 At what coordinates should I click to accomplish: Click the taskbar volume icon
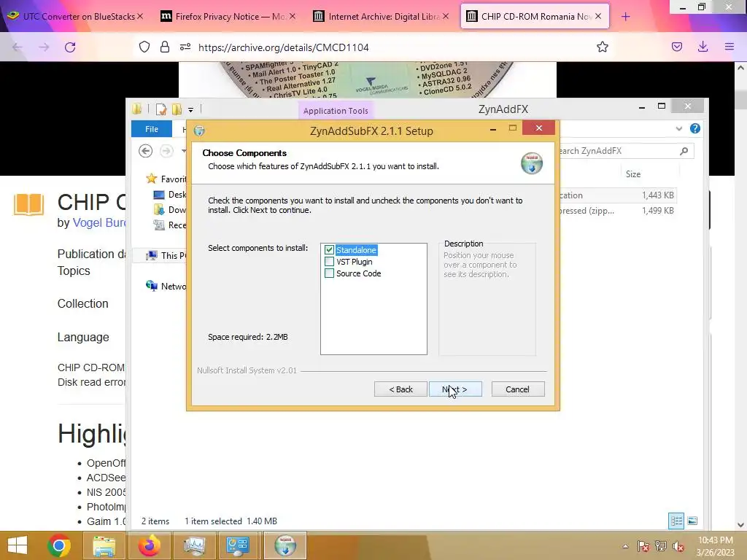click(x=678, y=546)
